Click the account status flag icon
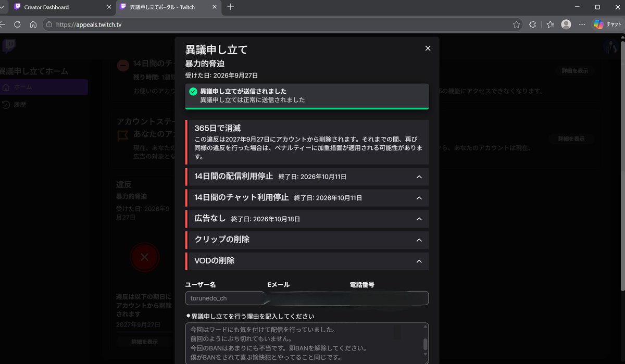This screenshot has width=625, height=364. pos(122,135)
